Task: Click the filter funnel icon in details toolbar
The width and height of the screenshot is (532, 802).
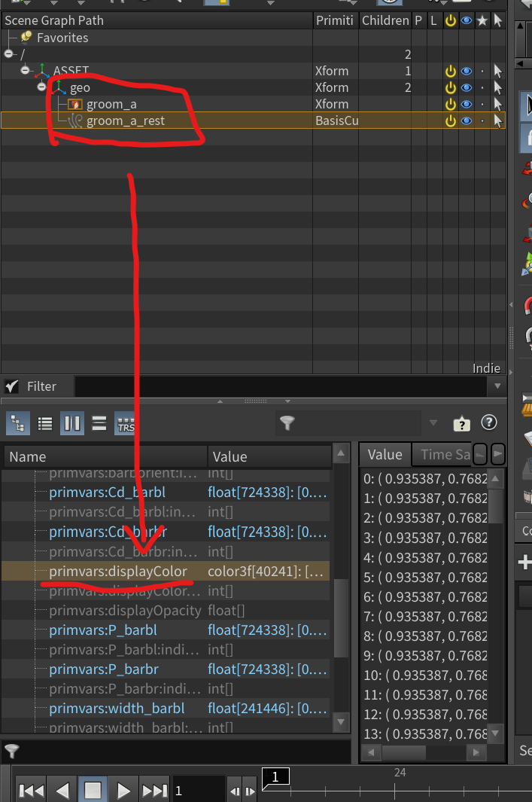Action: pyautogui.click(x=286, y=423)
